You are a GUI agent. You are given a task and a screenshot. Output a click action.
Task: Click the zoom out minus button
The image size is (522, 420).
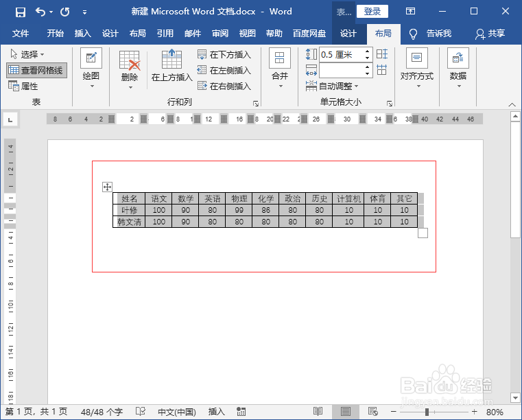pyautogui.click(x=393, y=412)
